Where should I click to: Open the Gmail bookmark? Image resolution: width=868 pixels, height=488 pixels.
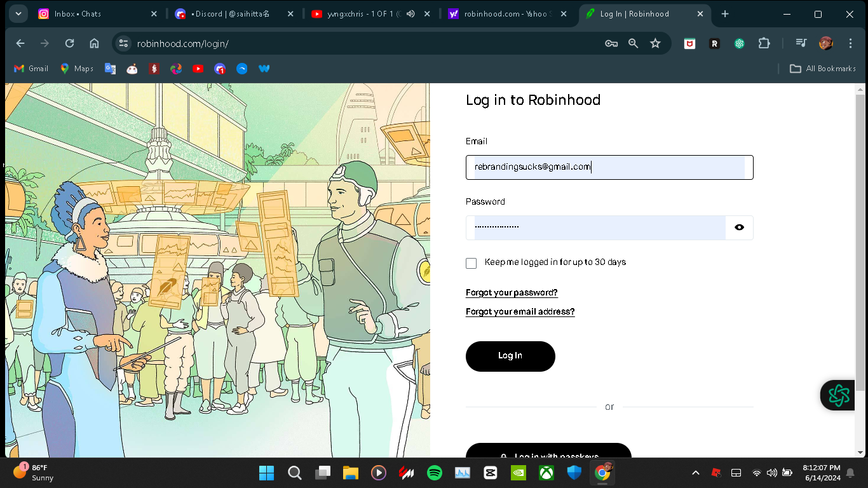31,69
